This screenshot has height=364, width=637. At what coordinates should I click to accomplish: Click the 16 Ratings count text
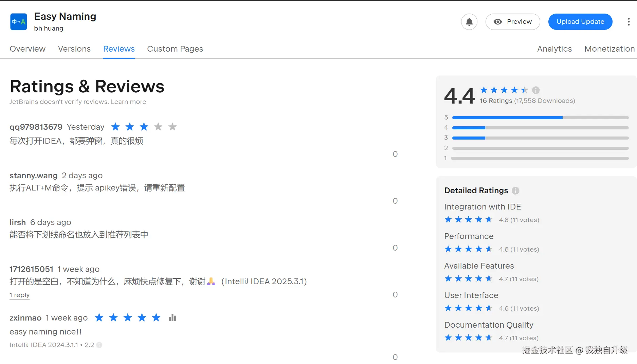[x=496, y=101]
